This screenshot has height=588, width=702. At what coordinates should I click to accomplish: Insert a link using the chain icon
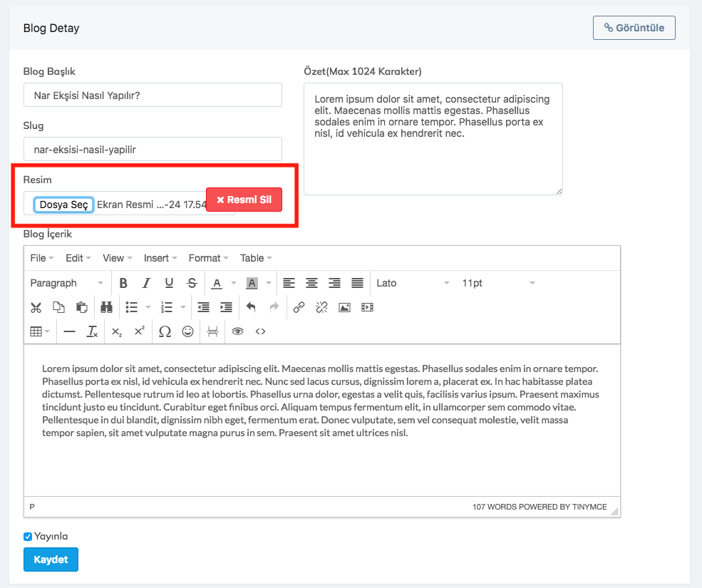tap(299, 307)
